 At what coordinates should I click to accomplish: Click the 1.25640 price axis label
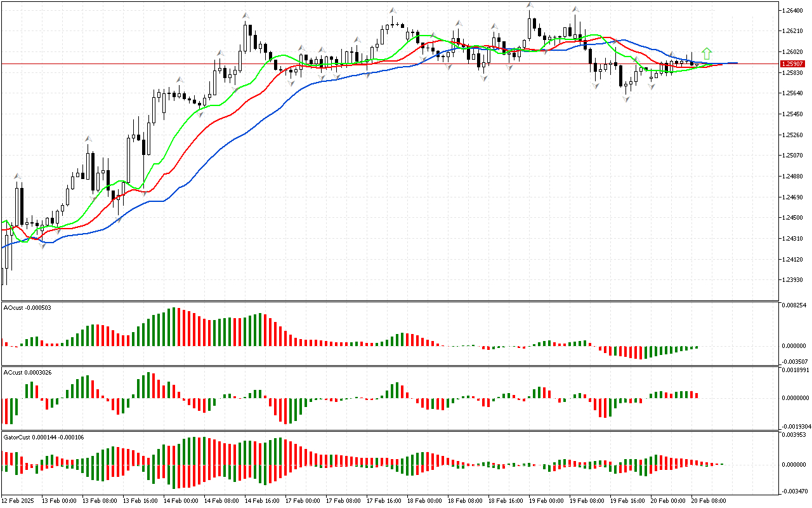793,93
